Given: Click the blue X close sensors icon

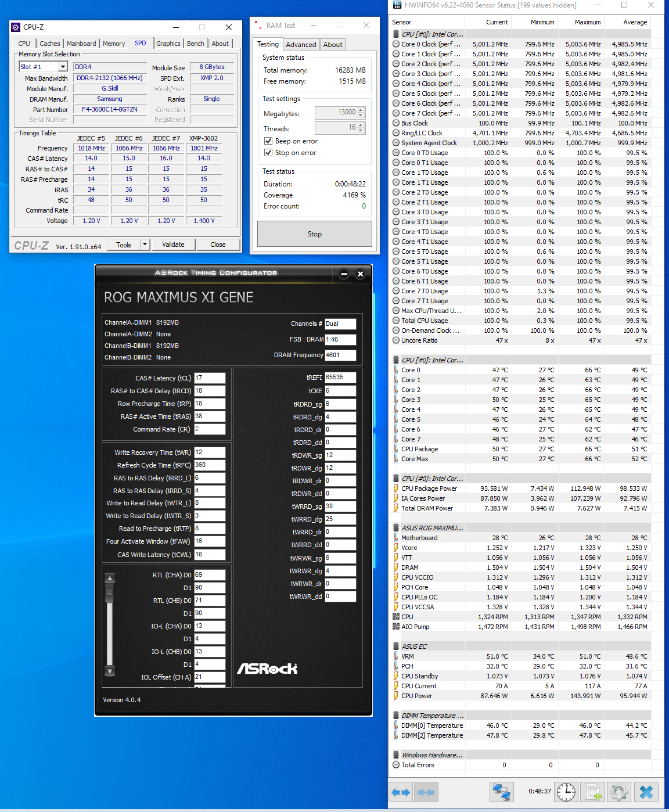Looking at the screenshot, I should click(x=646, y=792).
